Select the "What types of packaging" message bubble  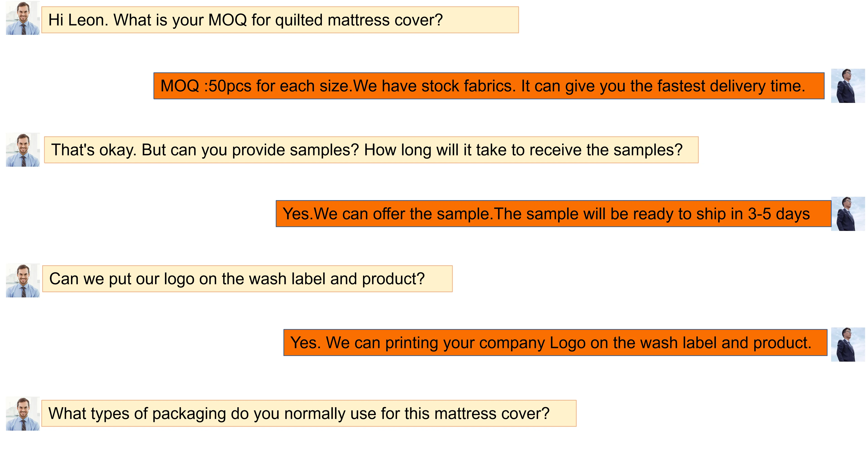pyautogui.click(x=308, y=413)
